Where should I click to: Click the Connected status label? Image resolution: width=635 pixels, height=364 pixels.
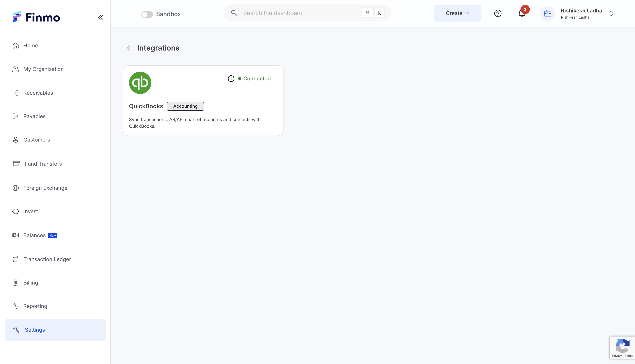(x=257, y=79)
